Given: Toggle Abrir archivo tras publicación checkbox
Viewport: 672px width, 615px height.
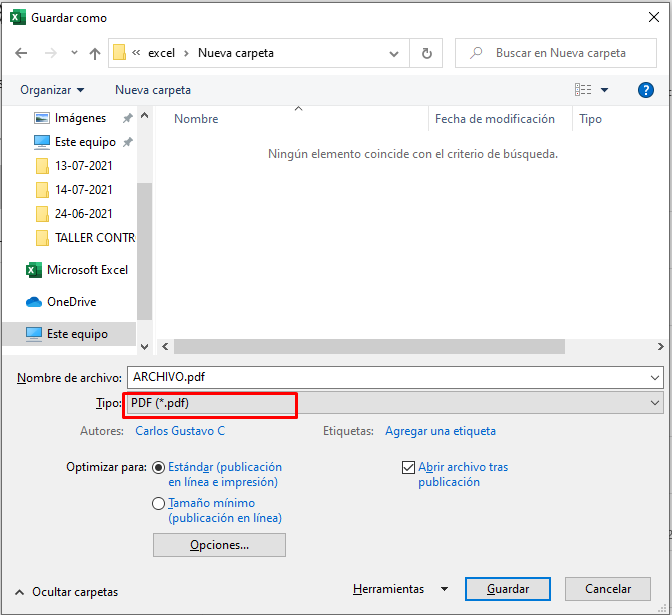Looking at the screenshot, I should coord(408,467).
